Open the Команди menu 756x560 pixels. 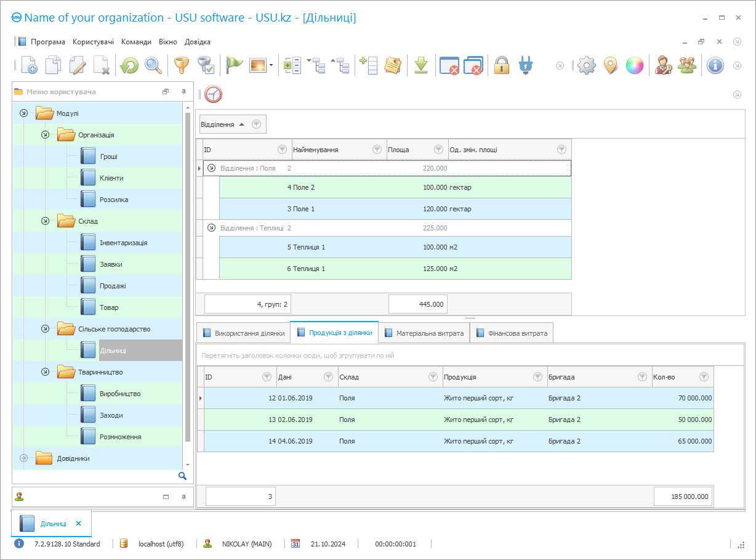click(136, 42)
